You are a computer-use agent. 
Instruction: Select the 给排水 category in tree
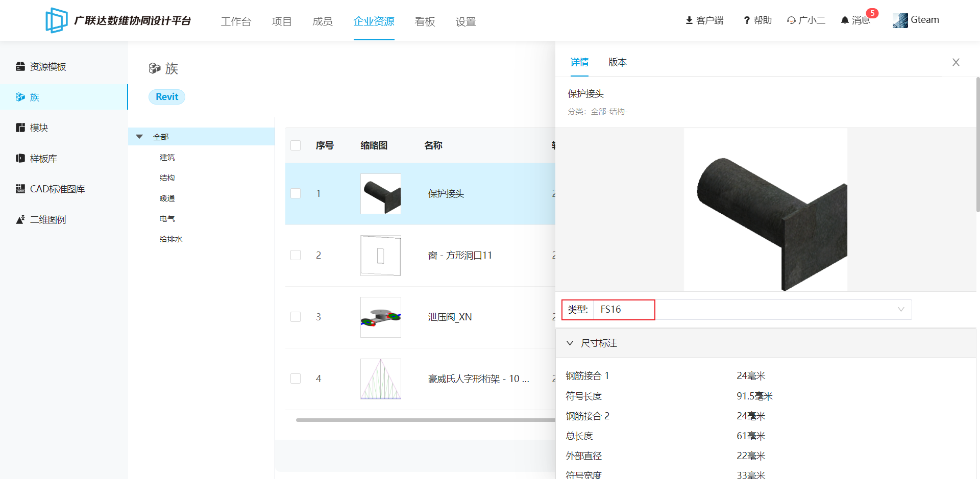pyautogui.click(x=170, y=239)
